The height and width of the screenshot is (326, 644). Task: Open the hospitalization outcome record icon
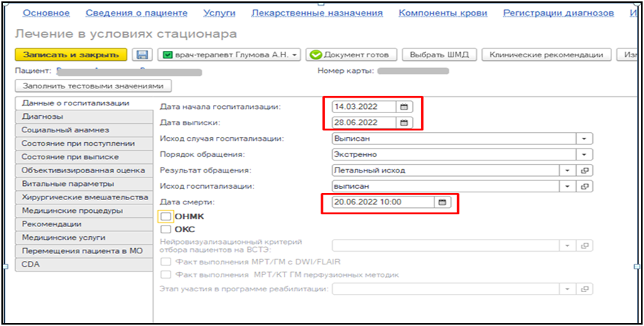tap(585, 186)
